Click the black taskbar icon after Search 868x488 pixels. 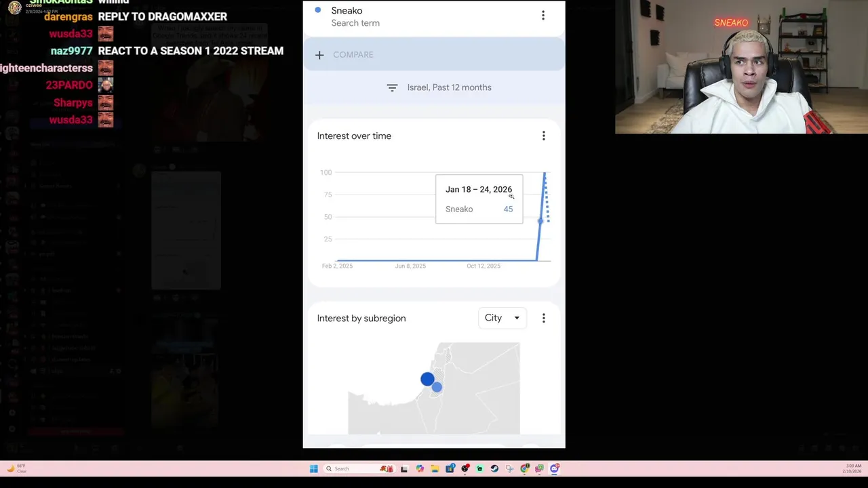coord(404,468)
